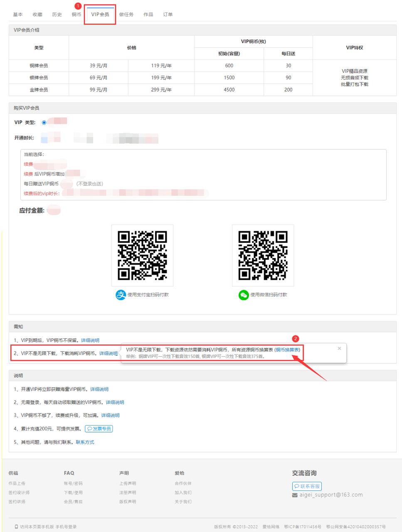Open footer link 签约讲师
The height and width of the screenshot is (532, 402).
[x=17, y=502]
